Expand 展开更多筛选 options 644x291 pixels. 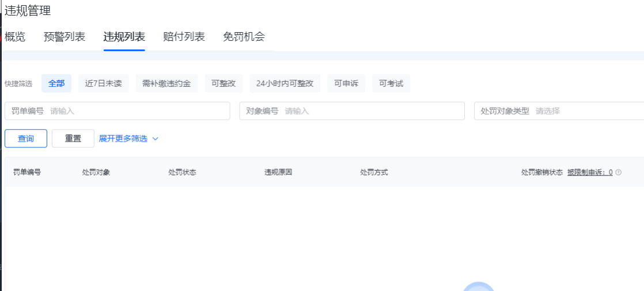[123, 139]
